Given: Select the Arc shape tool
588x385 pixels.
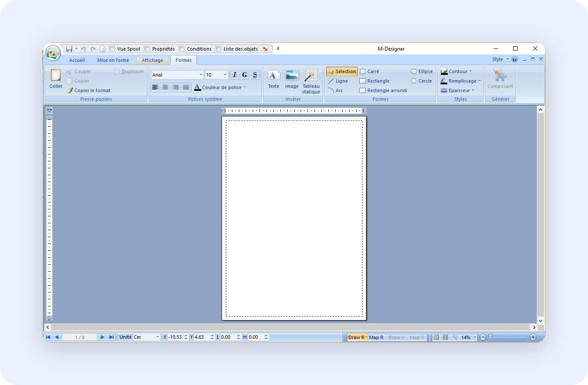Looking at the screenshot, I should pos(335,90).
